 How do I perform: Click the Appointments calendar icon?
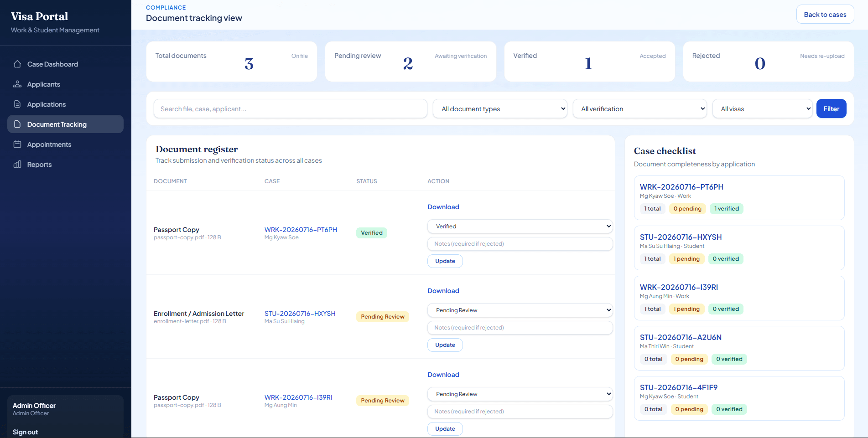(x=17, y=144)
